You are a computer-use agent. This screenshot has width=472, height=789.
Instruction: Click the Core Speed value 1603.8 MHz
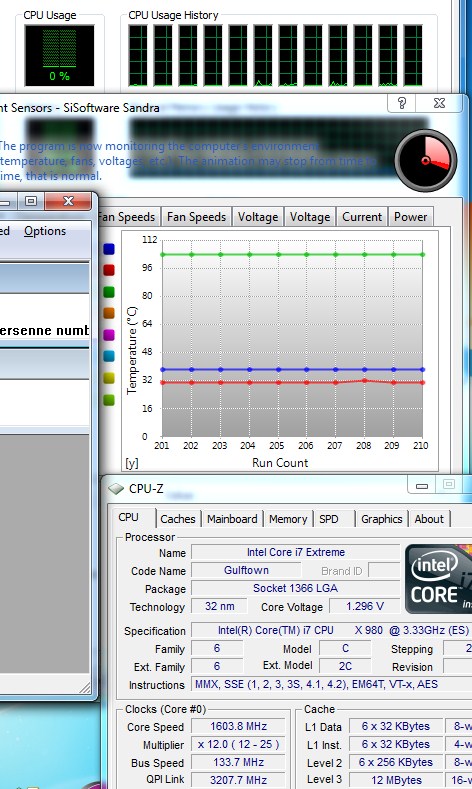tap(239, 726)
